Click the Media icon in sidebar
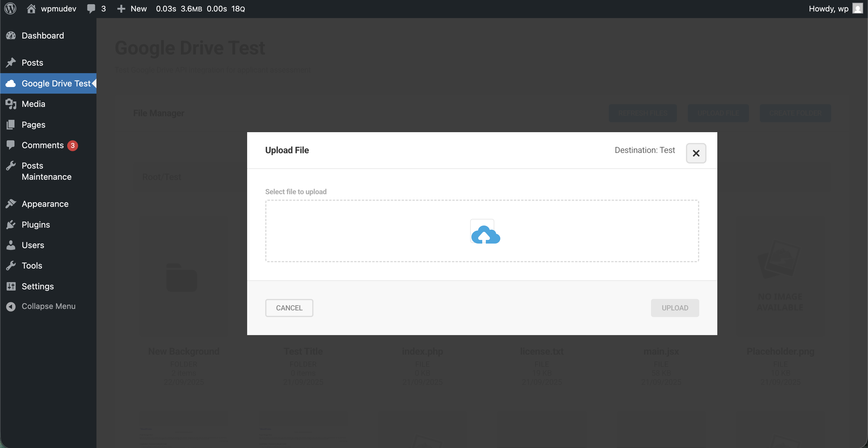The width and height of the screenshot is (868, 448). (x=11, y=104)
